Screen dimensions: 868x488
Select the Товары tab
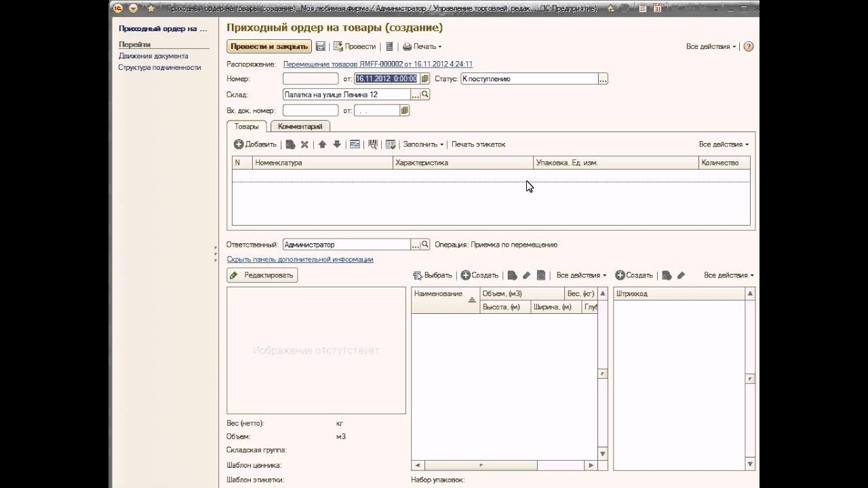pos(246,127)
